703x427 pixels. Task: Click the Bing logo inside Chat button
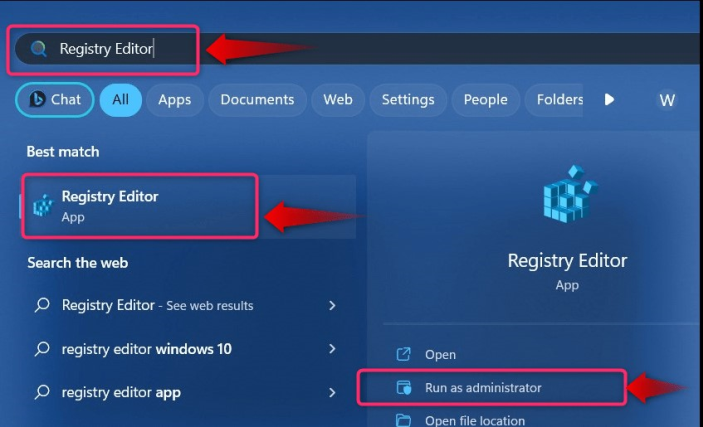tap(37, 99)
